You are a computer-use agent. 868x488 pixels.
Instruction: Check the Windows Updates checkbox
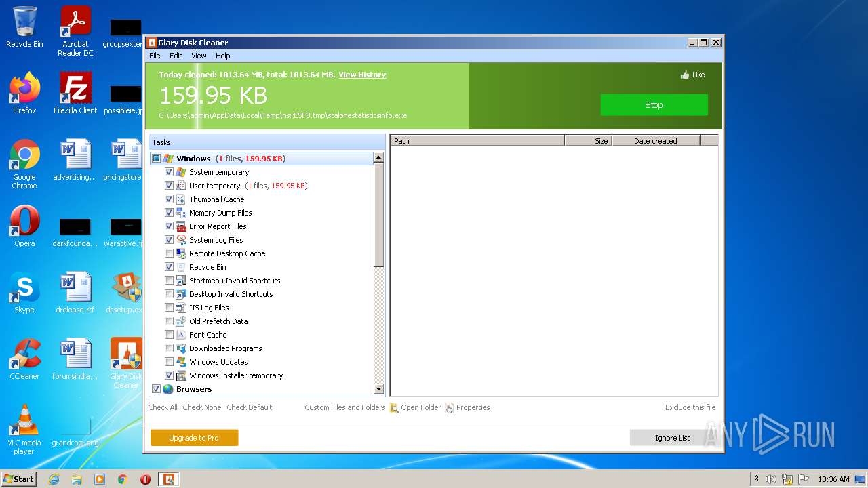click(x=169, y=362)
